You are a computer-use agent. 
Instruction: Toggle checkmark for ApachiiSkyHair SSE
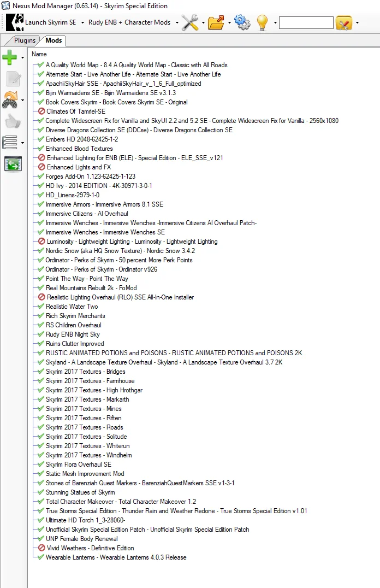pos(41,83)
